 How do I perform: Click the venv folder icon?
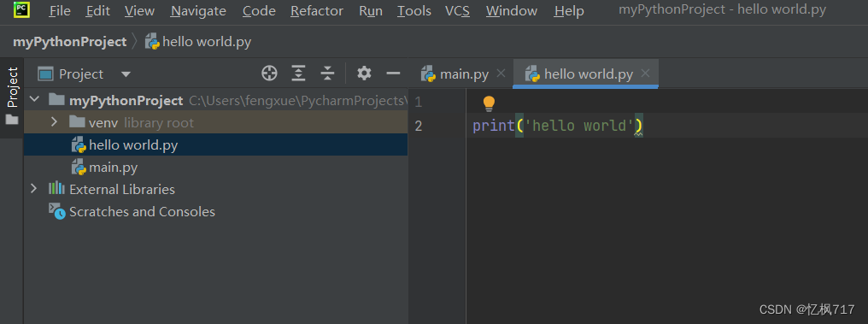point(77,122)
